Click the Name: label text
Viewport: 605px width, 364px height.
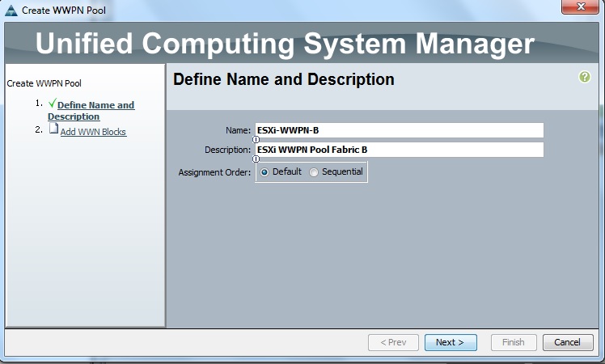click(x=238, y=130)
